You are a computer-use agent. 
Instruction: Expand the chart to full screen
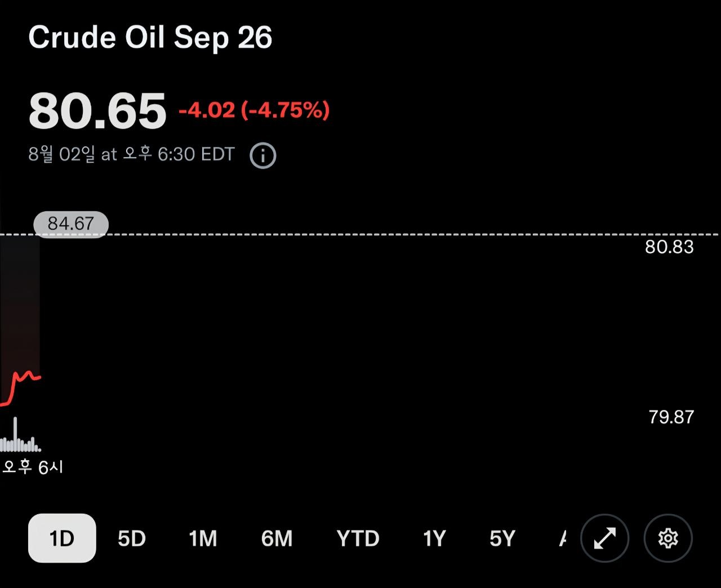604,538
